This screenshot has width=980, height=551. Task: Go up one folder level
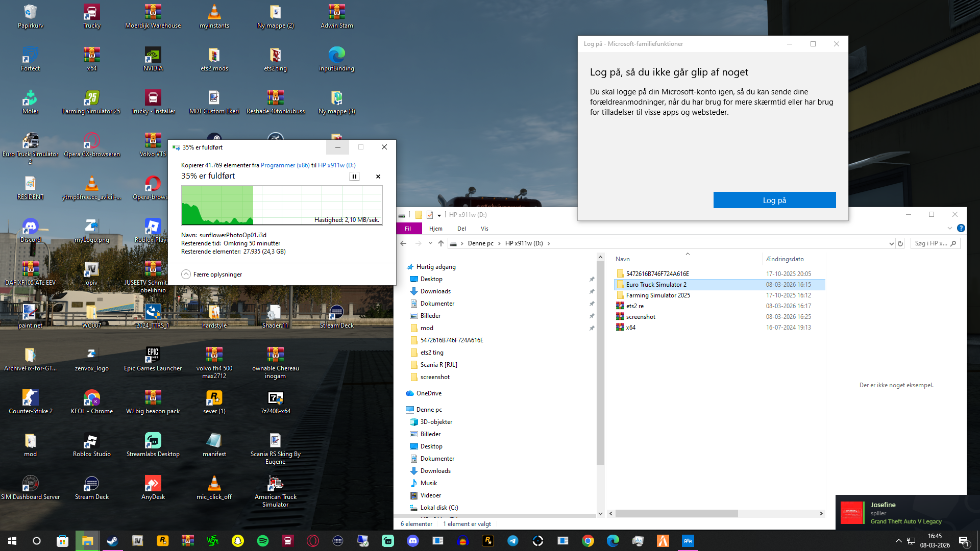441,243
